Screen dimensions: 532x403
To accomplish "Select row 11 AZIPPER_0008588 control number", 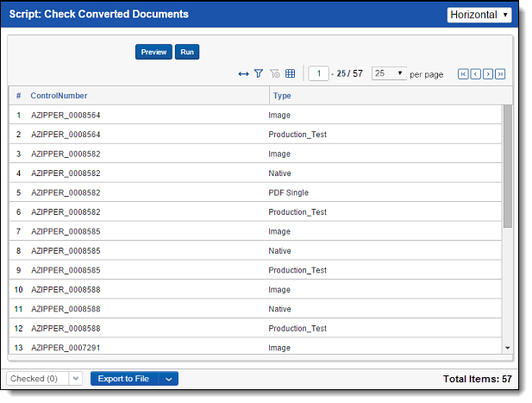I will pyautogui.click(x=66, y=309).
